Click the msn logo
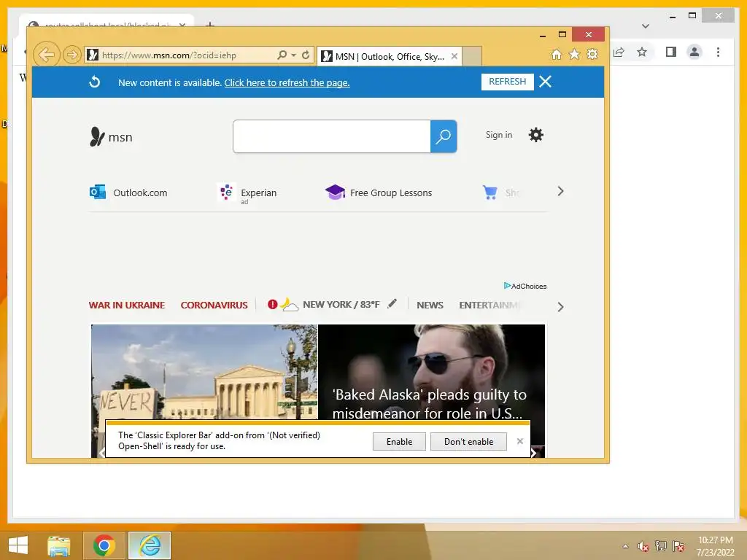This screenshot has width=747, height=560. click(111, 136)
